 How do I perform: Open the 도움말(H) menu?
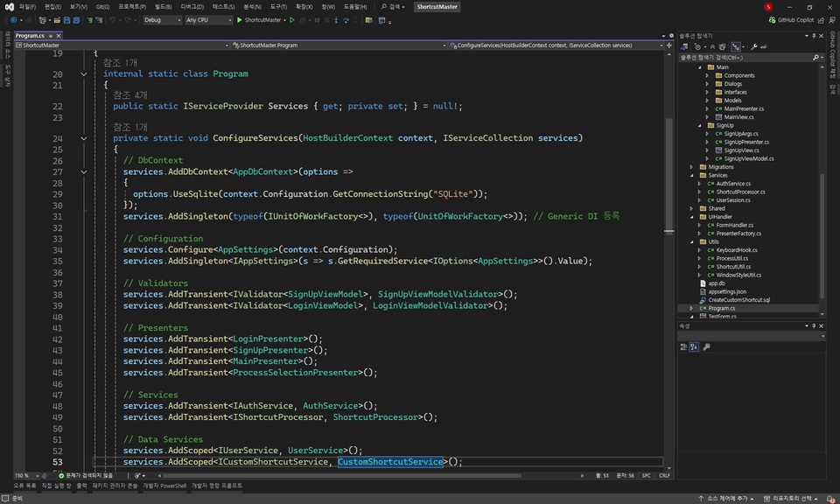pos(355,7)
